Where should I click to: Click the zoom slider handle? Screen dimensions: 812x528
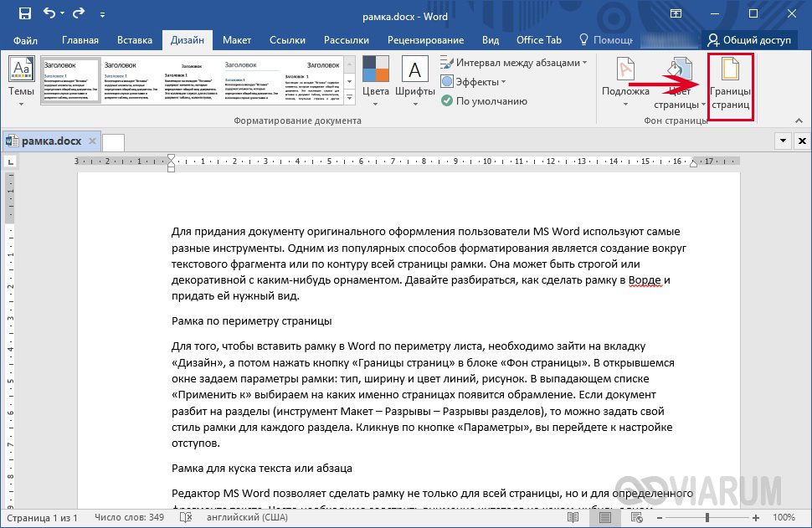707,517
